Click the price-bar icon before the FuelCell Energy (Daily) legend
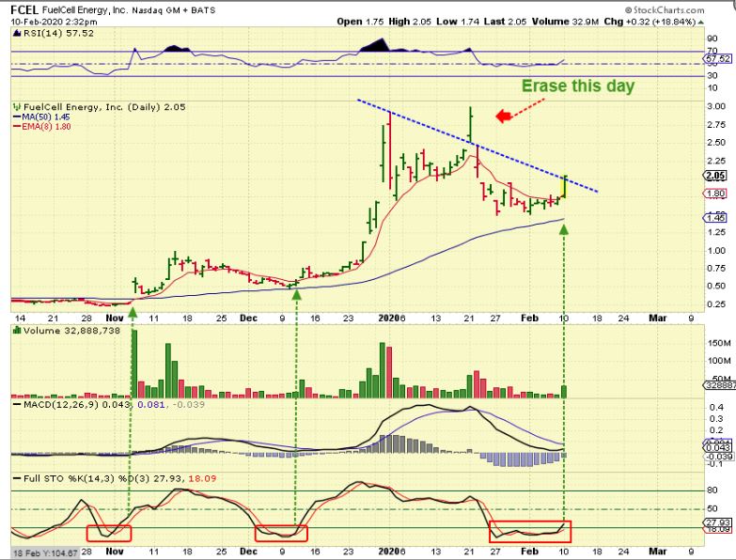736x560 pixels. click(18, 107)
